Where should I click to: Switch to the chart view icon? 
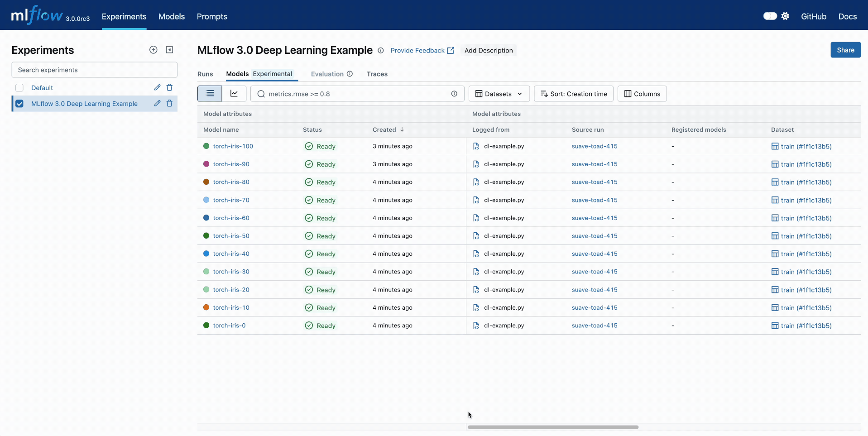[x=234, y=94]
